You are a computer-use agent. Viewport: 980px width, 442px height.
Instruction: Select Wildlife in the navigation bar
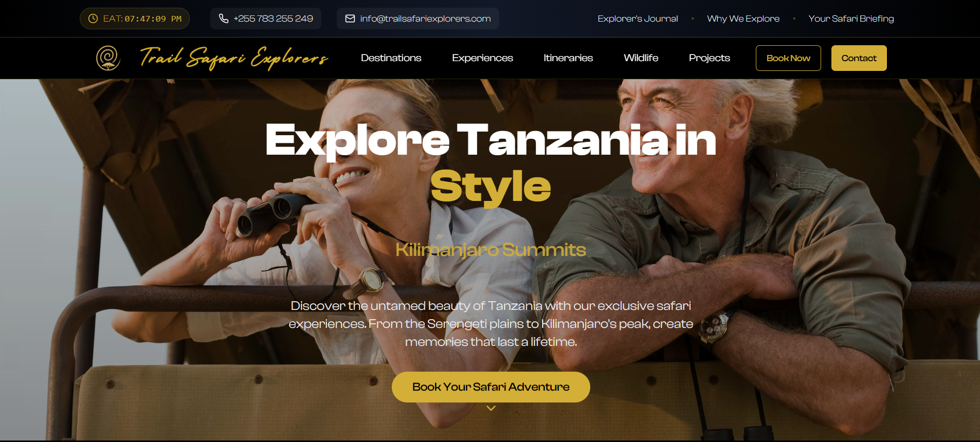[641, 58]
